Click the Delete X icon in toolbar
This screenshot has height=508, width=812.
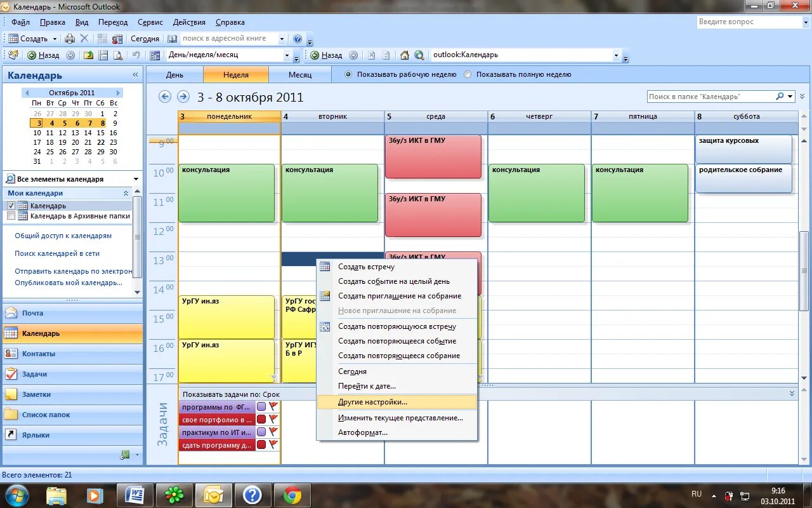(84, 39)
